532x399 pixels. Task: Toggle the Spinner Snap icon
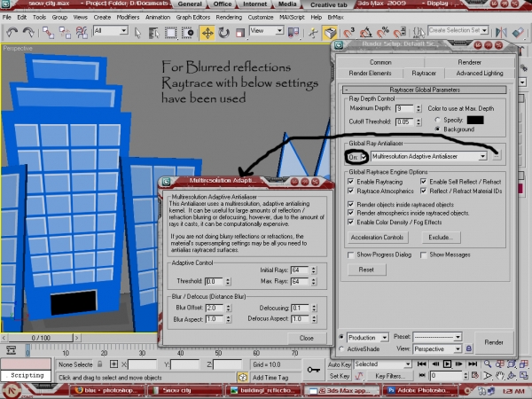coord(399,33)
